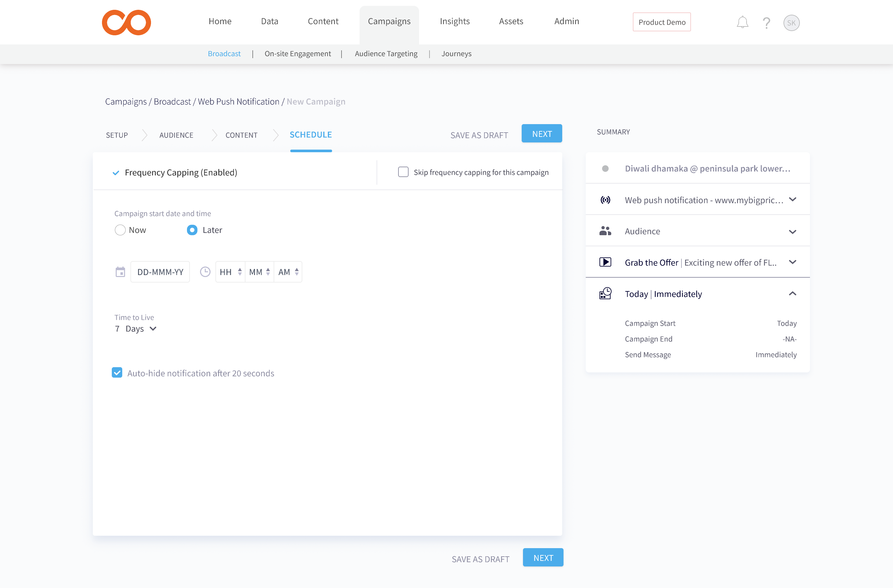The height and width of the screenshot is (588, 893).
Task: Expand the Audience summary section
Action: coord(792,231)
